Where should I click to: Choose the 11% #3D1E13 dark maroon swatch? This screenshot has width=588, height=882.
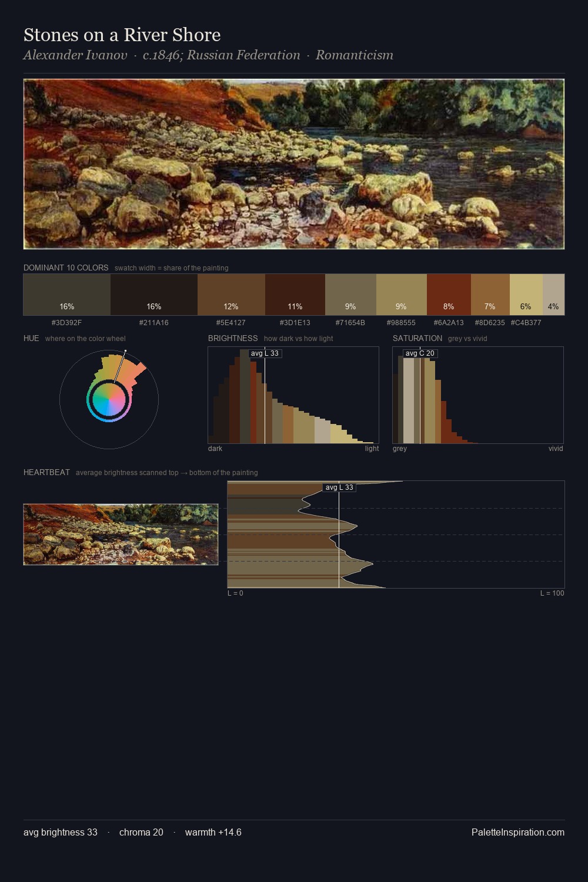[x=295, y=295]
